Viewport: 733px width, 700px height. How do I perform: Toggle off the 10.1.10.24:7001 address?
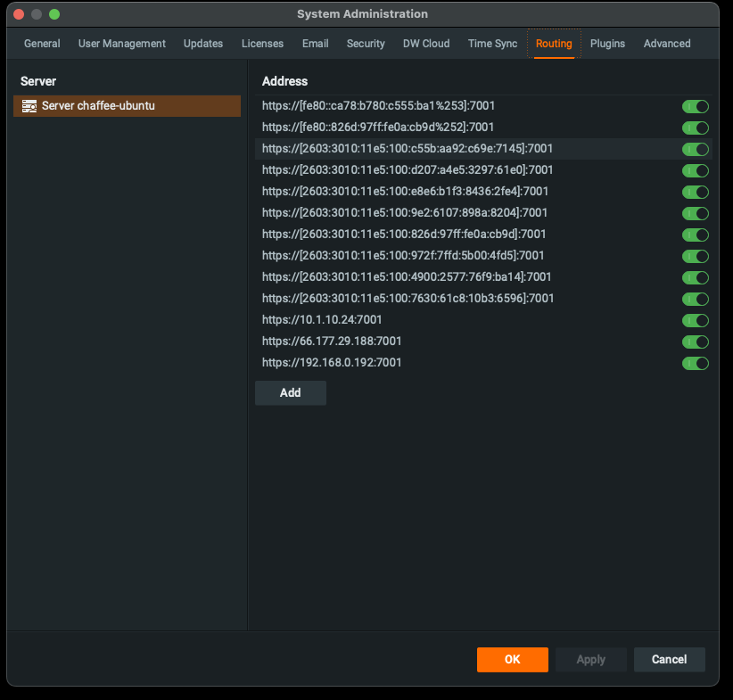tap(695, 320)
